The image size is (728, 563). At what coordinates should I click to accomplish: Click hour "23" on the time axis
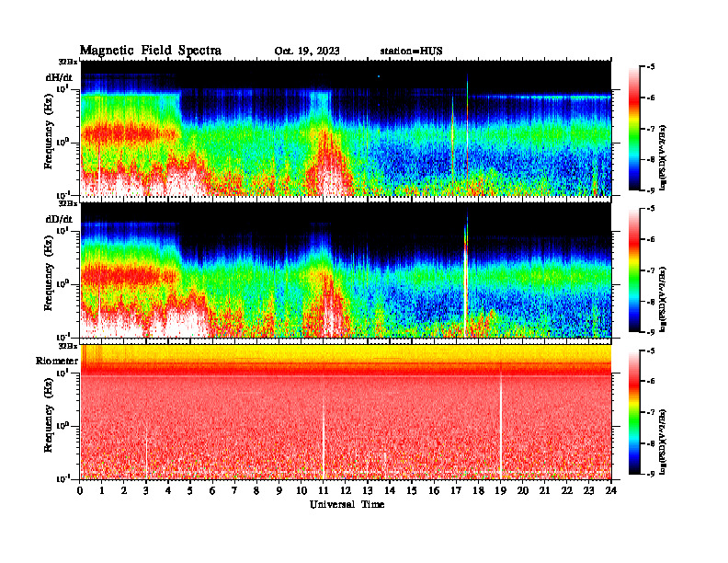[x=588, y=490]
